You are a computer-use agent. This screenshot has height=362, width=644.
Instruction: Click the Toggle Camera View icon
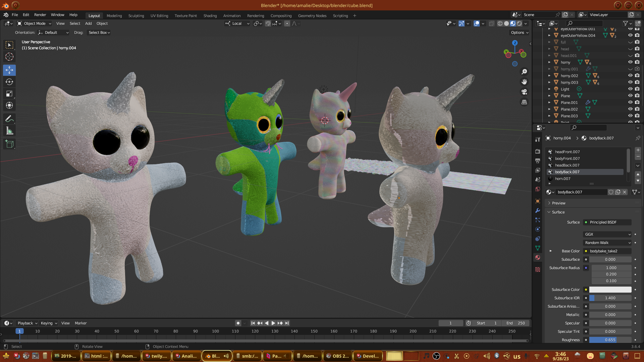[x=524, y=92]
